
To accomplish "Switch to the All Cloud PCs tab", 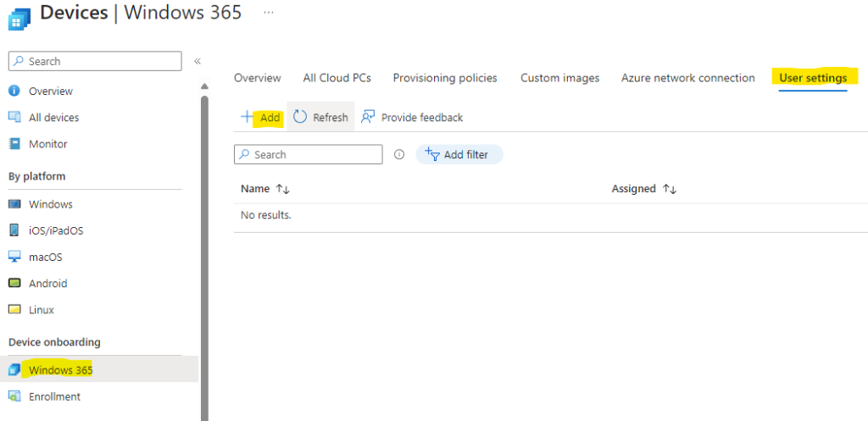I will click(x=337, y=78).
